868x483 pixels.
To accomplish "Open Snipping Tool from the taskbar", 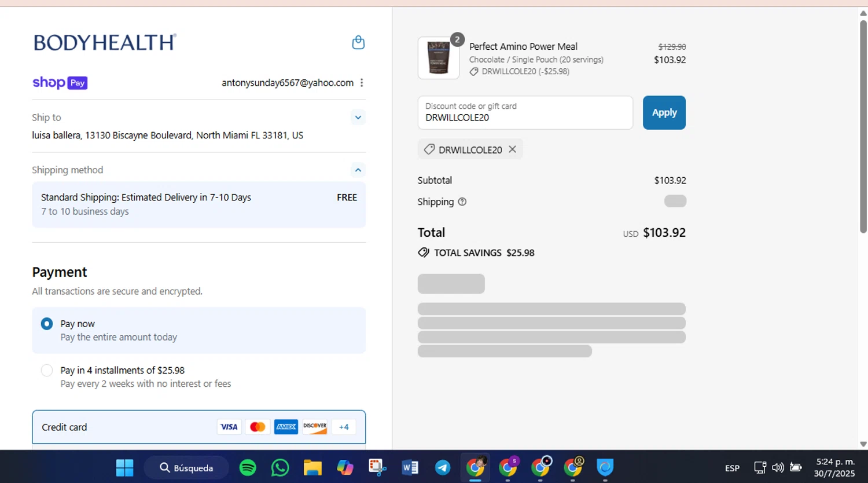I will click(x=377, y=467).
